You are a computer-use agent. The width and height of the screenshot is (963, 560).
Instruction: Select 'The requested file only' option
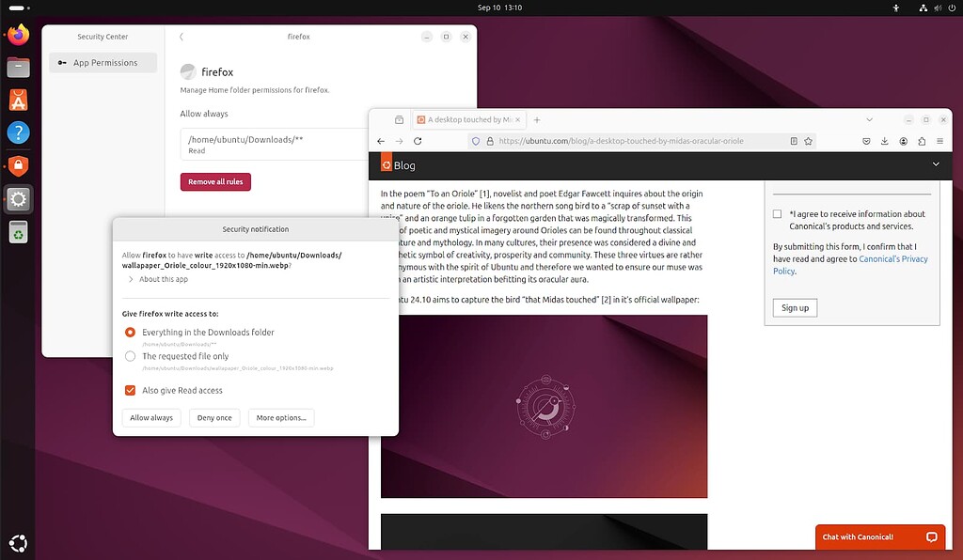pyautogui.click(x=130, y=356)
